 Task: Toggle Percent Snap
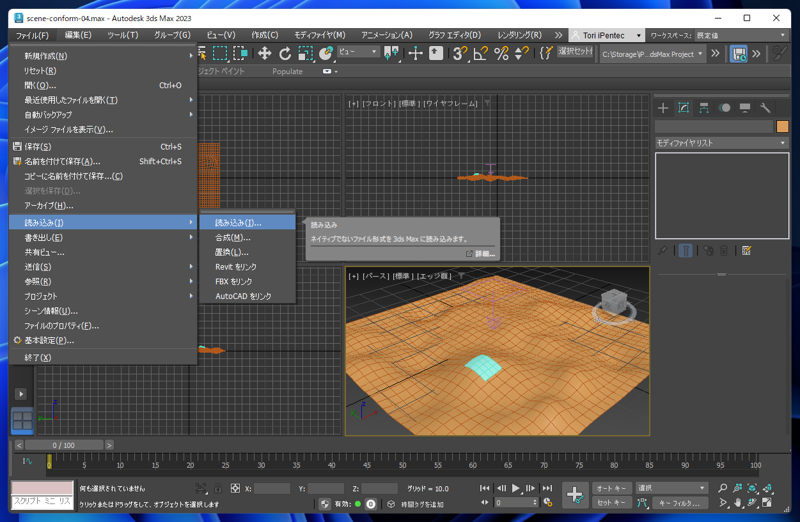(501, 53)
